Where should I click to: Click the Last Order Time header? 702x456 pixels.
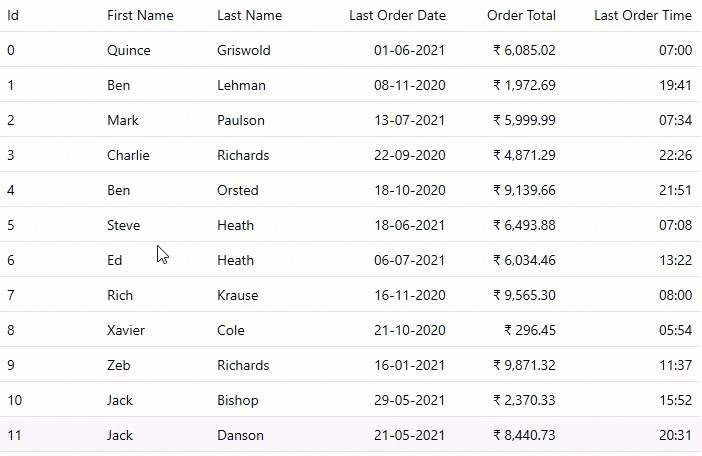click(642, 15)
